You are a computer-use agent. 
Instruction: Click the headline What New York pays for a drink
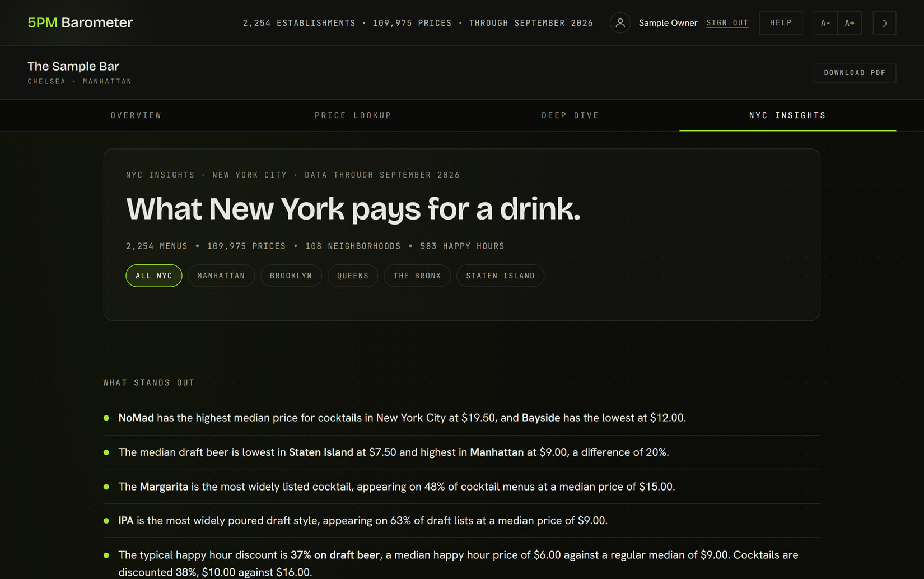point(353,209)
